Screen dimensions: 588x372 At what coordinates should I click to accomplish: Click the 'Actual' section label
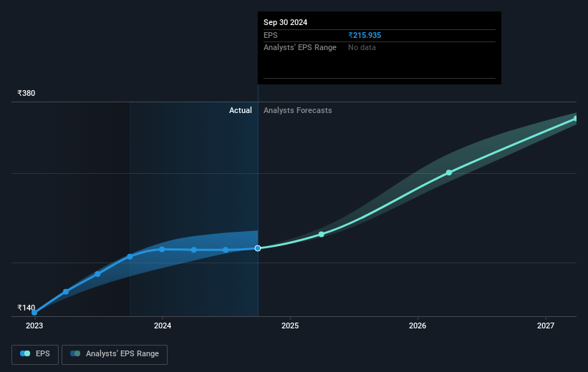241,110
